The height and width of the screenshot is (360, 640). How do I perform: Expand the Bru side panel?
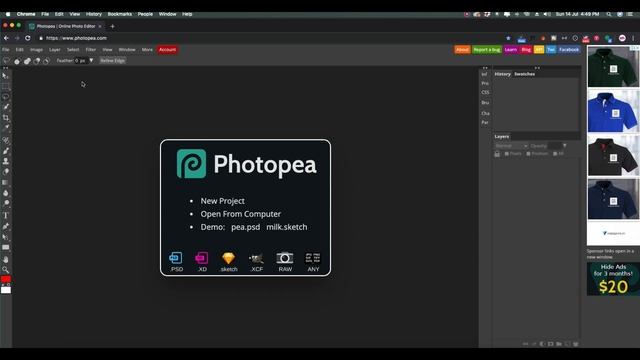(485, 103)
